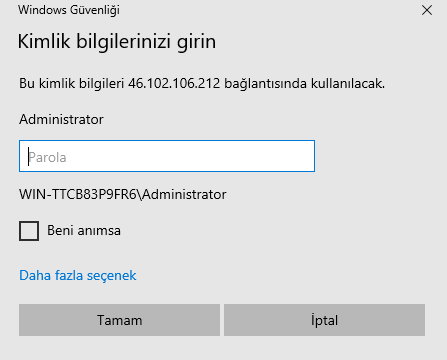Click the Parola placeholder text

point(47,157)
